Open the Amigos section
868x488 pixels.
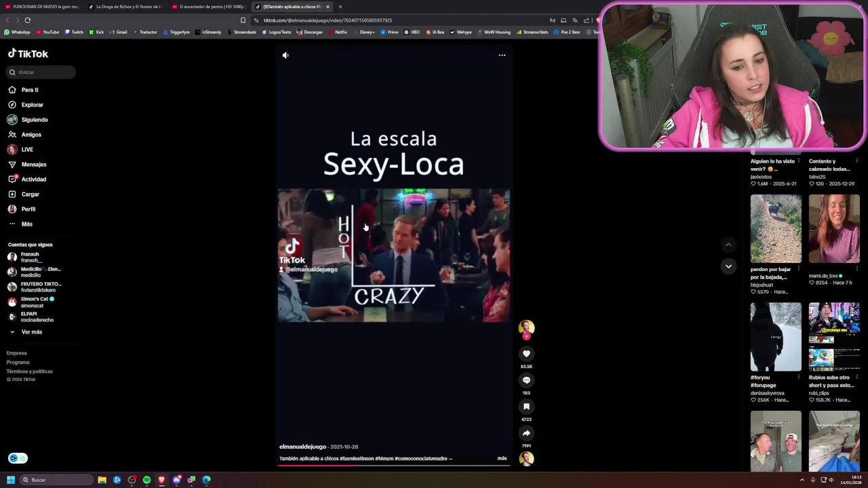31,135
